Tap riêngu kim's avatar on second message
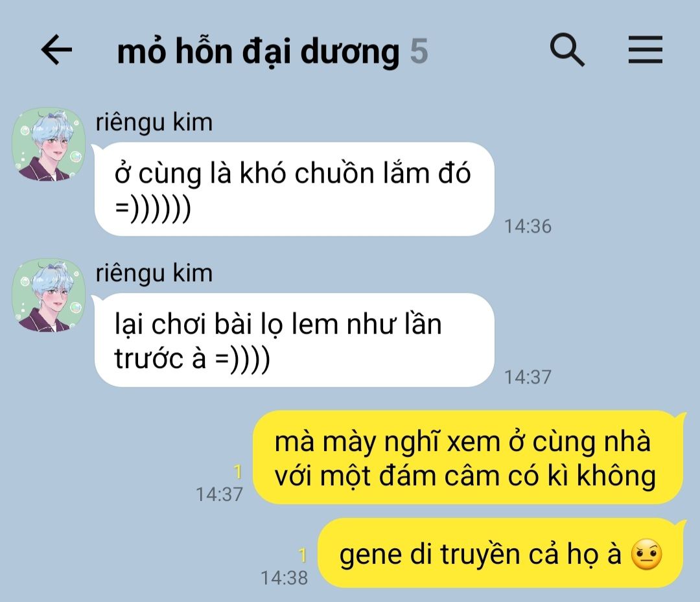Image resolution: width=700 pixels, height=602 pixels. [48, 295]
